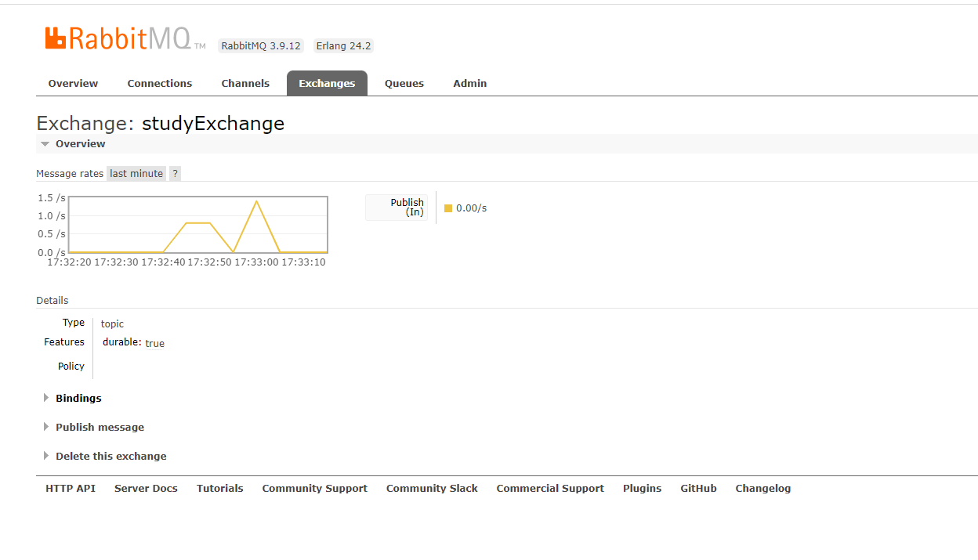Viewport: 978px width, 560px height.
Task: Click the '1.5 /s' axis label
Action: [52, 198]
